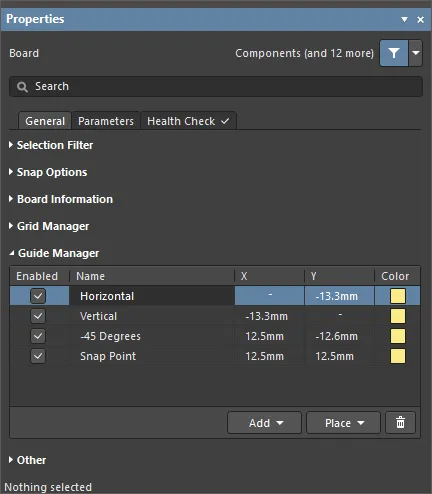This screenshot has width=432, height=494.
Task: Click the search magnifier icon
Action: (22, 87)
